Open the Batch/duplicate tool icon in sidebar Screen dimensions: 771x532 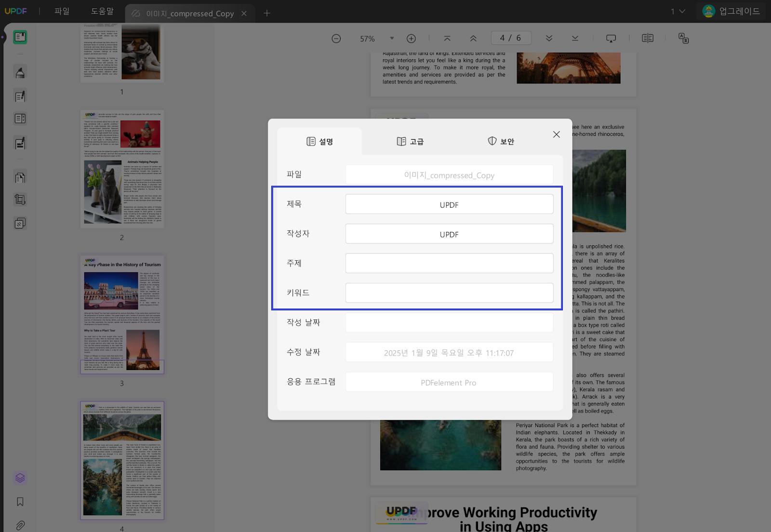(x=20, y=223)
